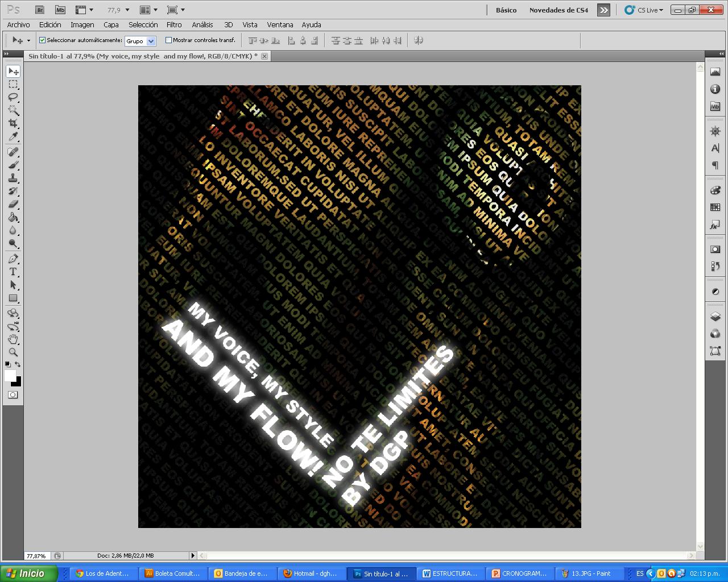This screenshot has width=728, height=582.
Task: Select the Eyedropper tool
Action: pyautogui.click(x=13, y=136)
